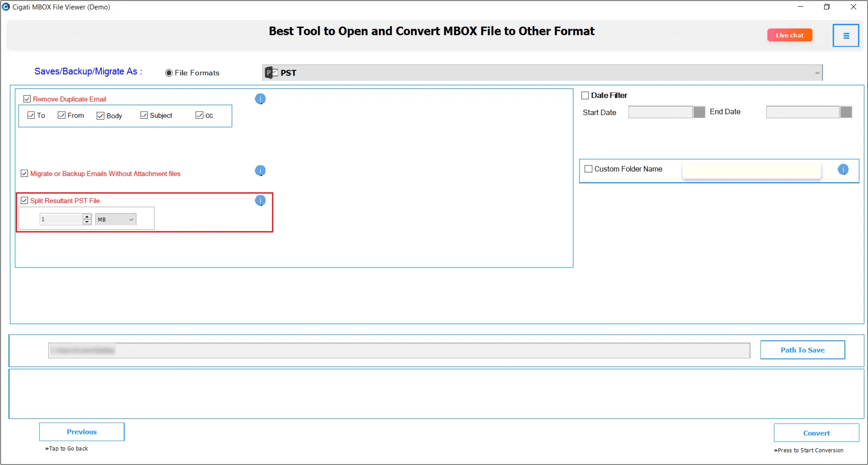The image size is (868, 465).
Task: Click the split size number field
Action: 61,219
